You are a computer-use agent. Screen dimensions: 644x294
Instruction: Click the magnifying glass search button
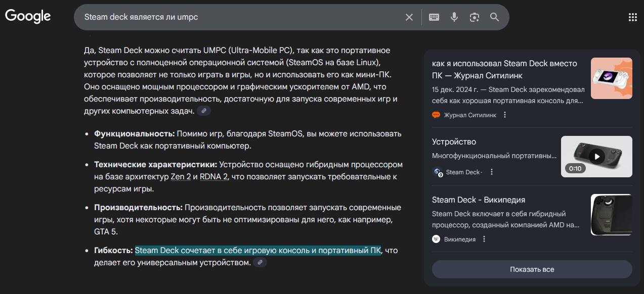point(494,17)
